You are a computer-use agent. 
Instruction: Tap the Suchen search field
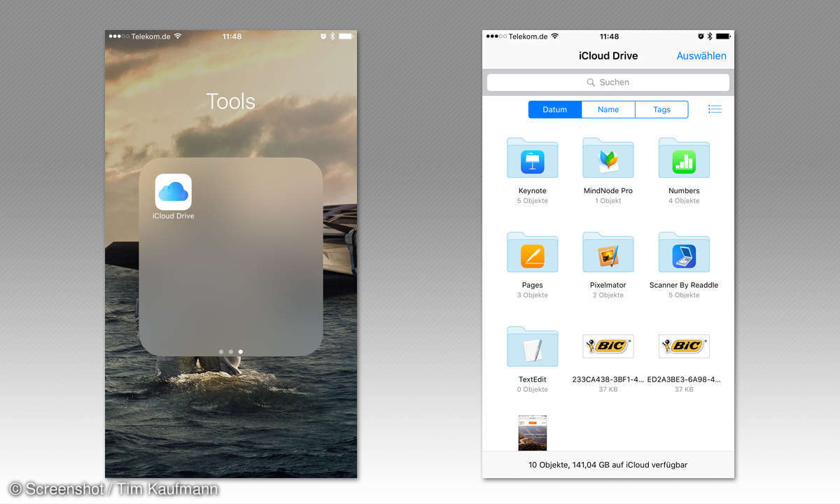608,82
